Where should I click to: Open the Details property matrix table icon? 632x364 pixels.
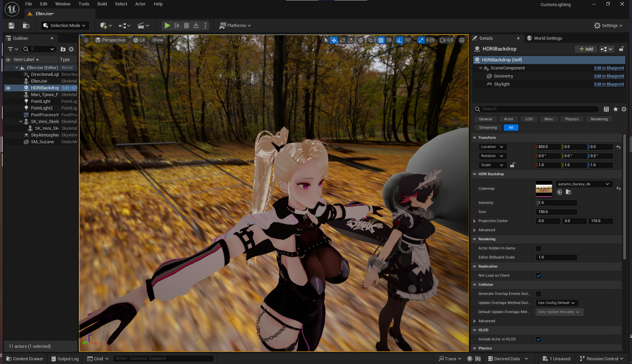pos(606,109)
